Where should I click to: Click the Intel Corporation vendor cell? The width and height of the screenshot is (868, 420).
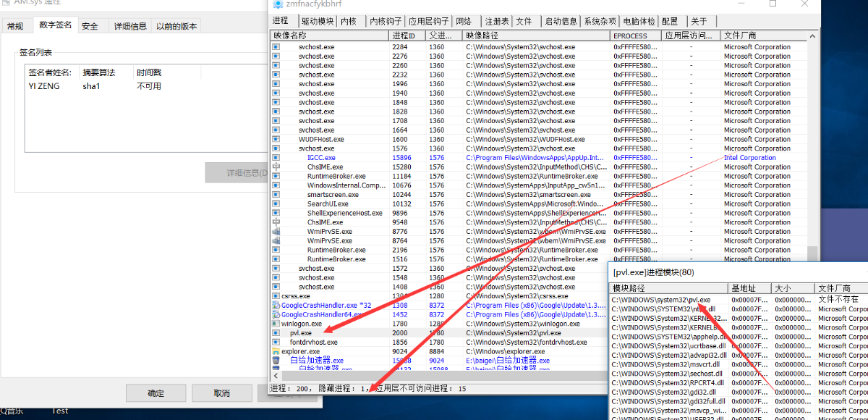pos(749,158)
